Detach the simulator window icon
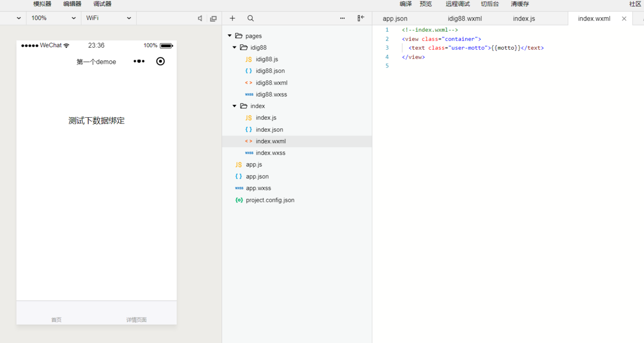The height and width of the screenshot is (343, 644). 213,18
